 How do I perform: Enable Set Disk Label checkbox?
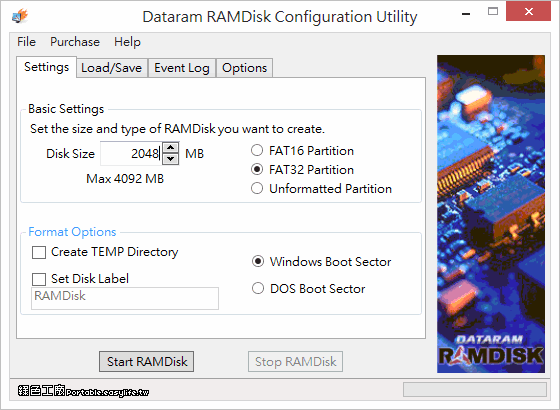[80, 279]
